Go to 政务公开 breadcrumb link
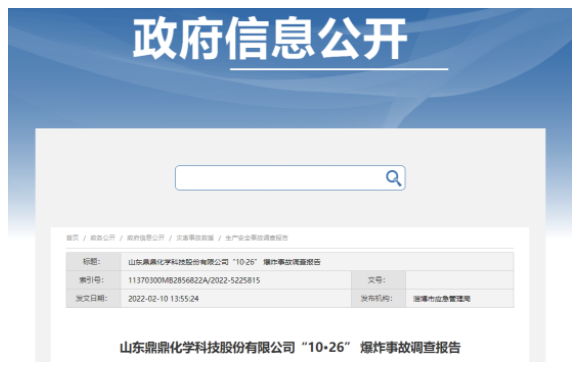This screenshot has width=581, height=376. [103, 238]
